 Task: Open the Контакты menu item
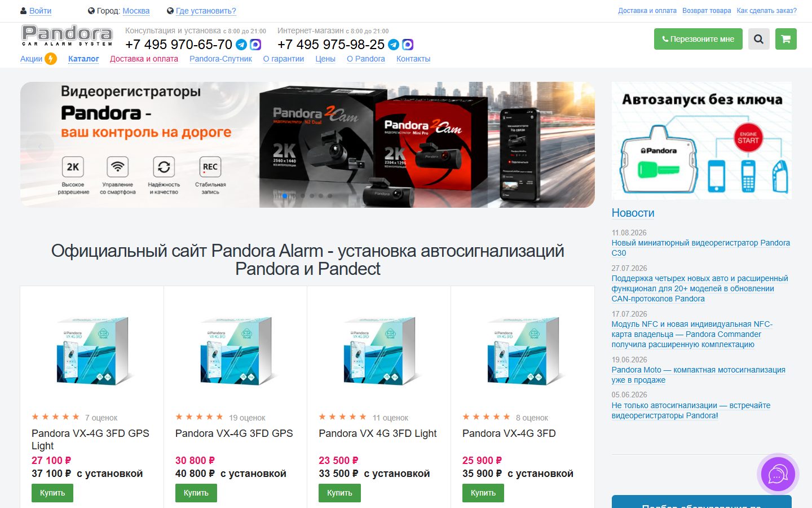coord(413,59)
